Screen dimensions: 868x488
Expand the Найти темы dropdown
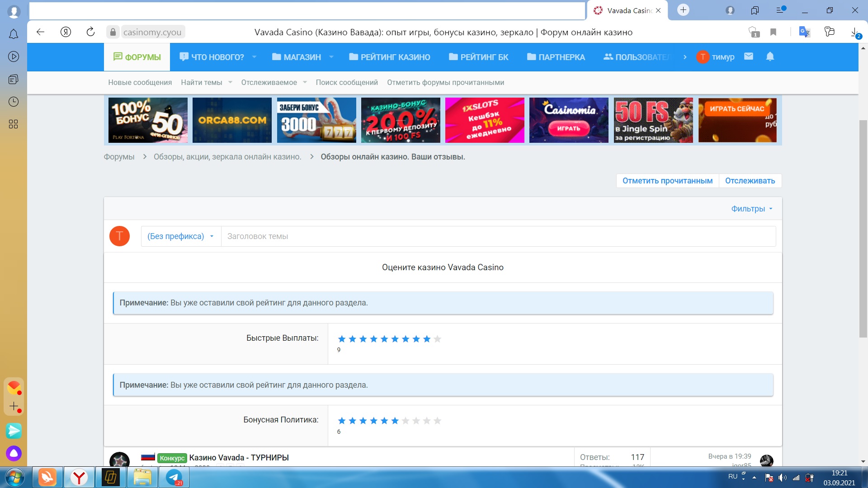pos(230,82)
